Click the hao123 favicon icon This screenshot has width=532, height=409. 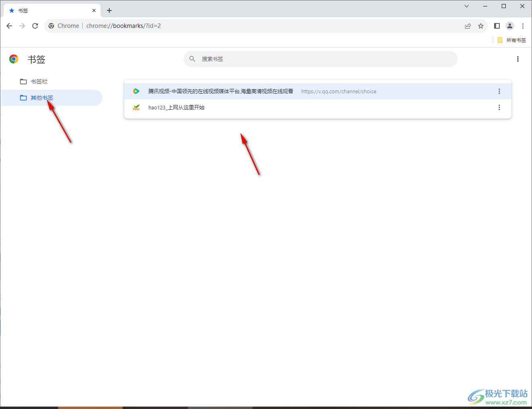pyautogui.click(x=136, y=107)
